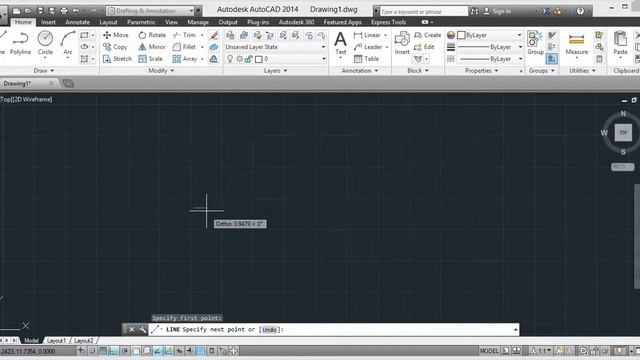The image size is (640, 360).
Task: Expand the Layers panel
Action: (x=276, y=71)
